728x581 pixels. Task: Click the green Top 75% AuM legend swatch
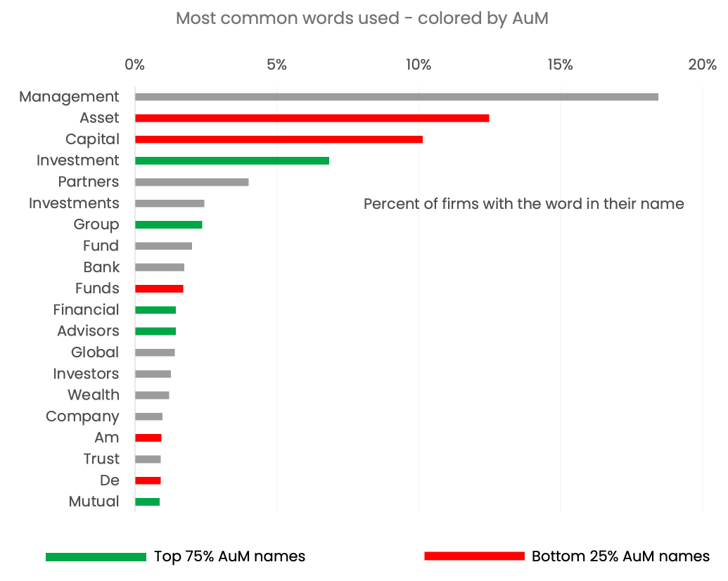point(96,556)
